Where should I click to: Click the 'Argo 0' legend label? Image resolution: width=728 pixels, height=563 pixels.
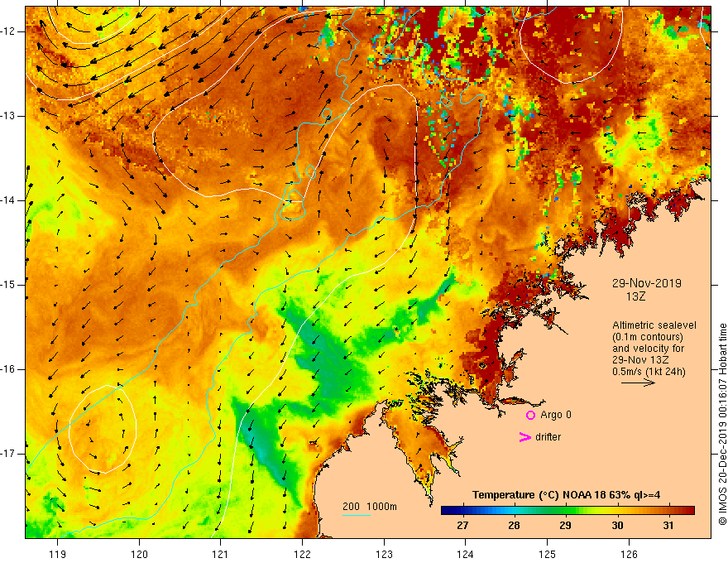click(556, 415)
